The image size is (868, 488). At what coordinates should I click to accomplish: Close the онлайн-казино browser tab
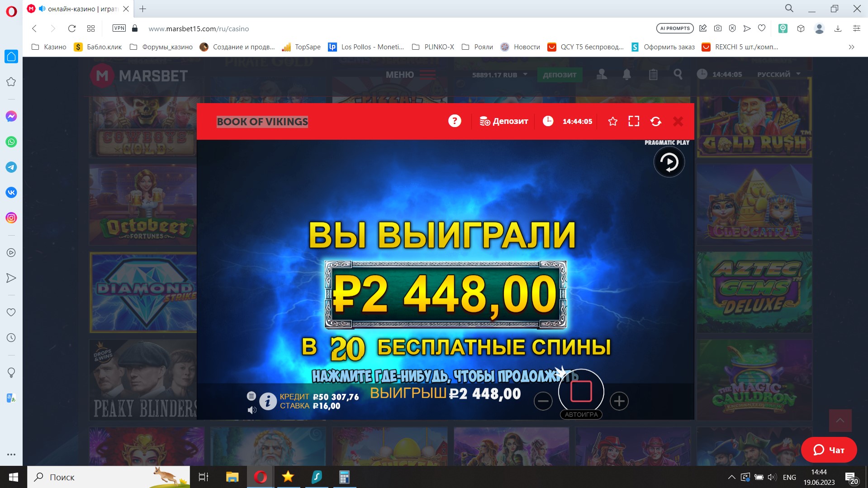pos(126,9)
